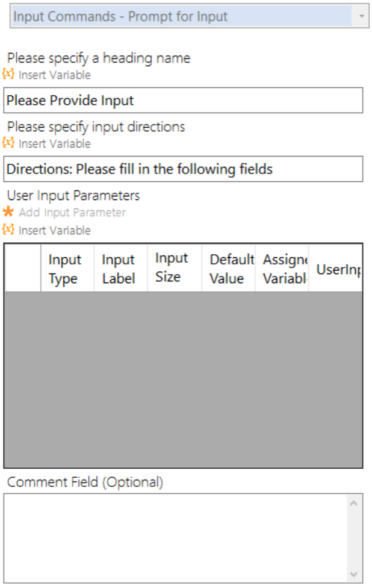This screenshot has height=588, width=372.
Task: Click Insert Variable text for input directions
Action: tap(55, 144)
